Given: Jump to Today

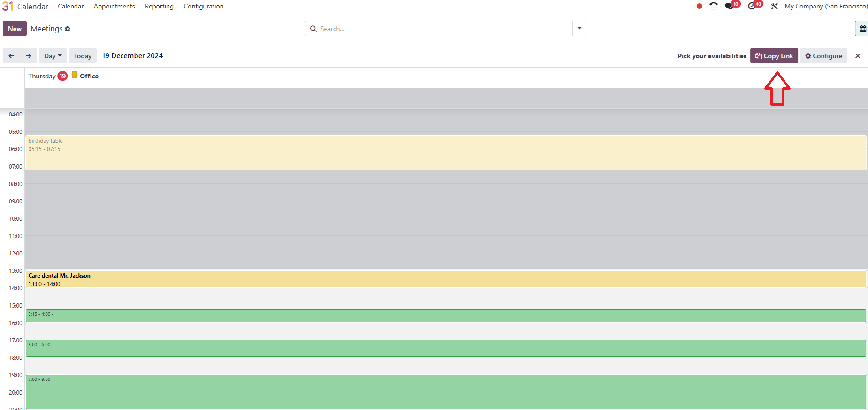Looking at the screenshot, I should (83, 56).
